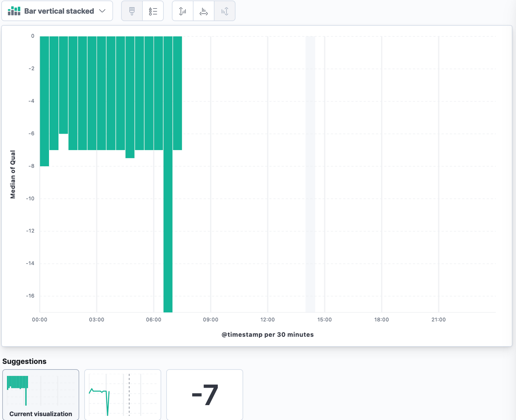Choose the -7 metric suggestion
The width and height of the screenshot is (516, 420).
(205, 394)
